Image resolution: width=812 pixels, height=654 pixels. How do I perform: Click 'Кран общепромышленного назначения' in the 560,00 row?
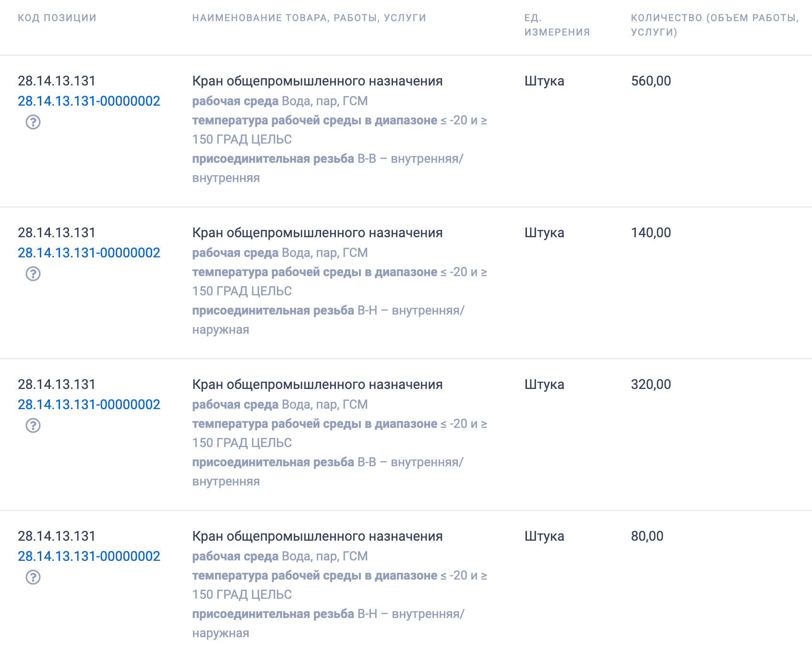point(317,81)
